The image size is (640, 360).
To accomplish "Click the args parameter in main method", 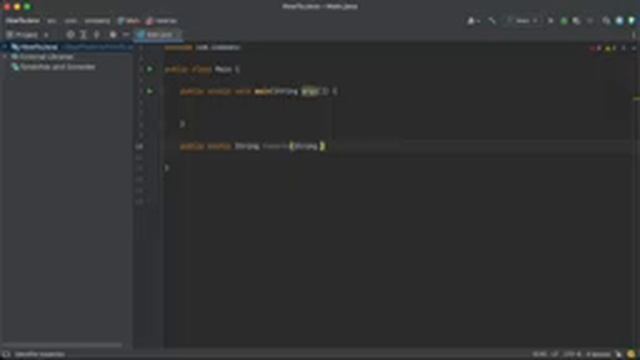I will (x=309, y=91).
